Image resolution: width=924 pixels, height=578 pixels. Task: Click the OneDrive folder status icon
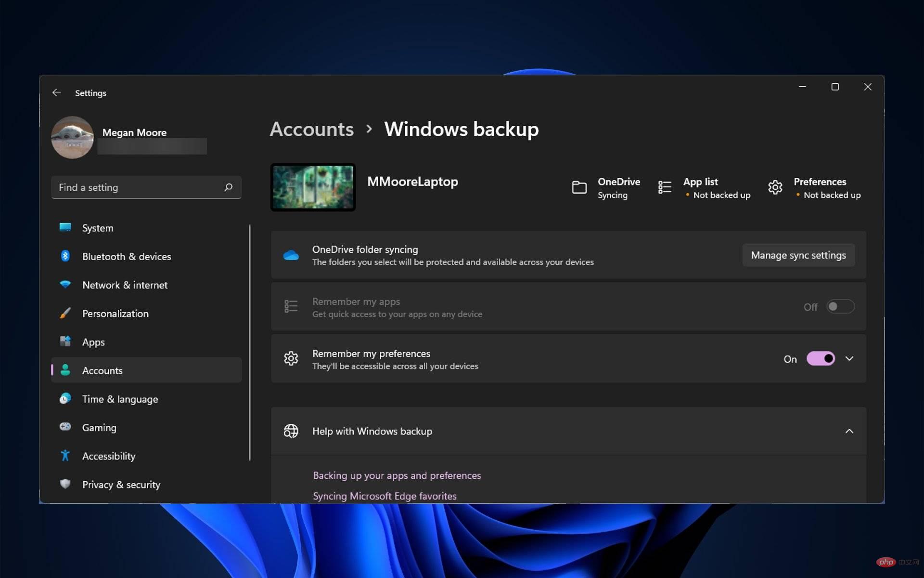579,187
